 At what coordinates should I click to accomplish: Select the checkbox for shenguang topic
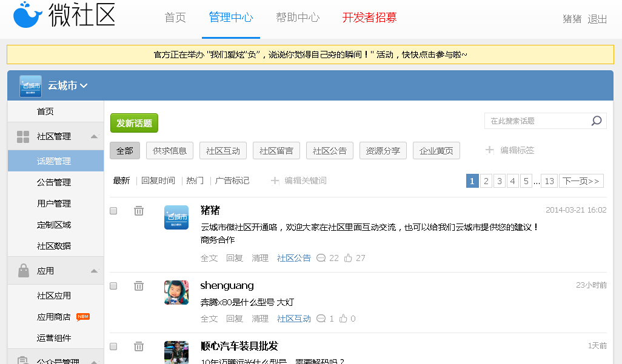pyautogui.click(x=113, y=286)
